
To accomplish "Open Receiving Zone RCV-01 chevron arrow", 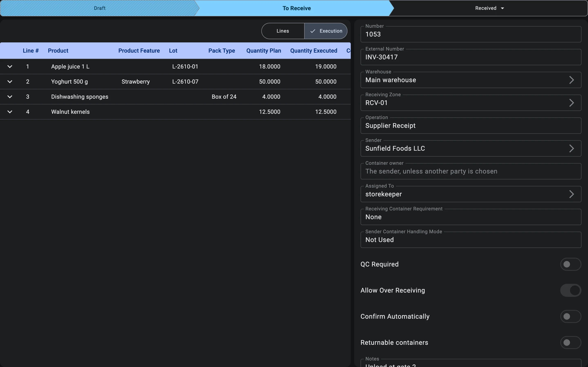I will tap(571, 103).
